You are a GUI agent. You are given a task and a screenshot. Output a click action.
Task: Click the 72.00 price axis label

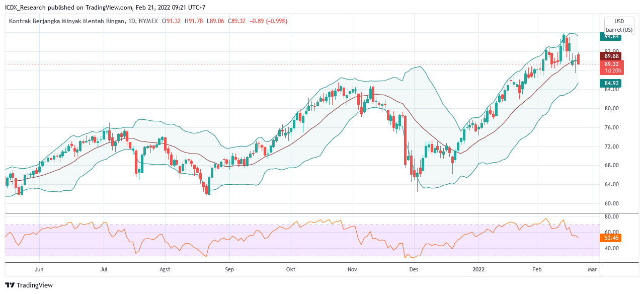click(x=611, y=146)
